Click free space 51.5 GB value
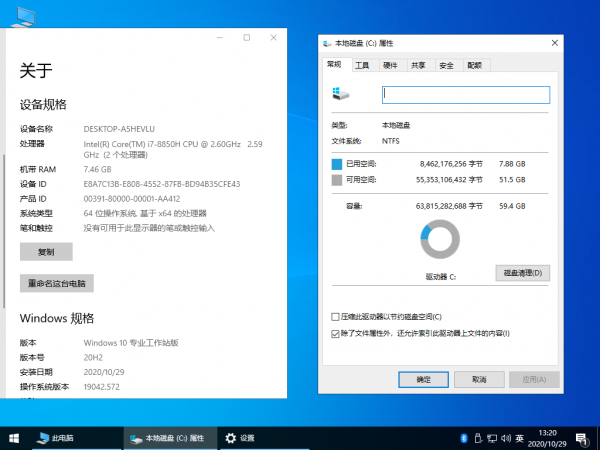Viewport: 600px width, 450px height. point(512,180)
